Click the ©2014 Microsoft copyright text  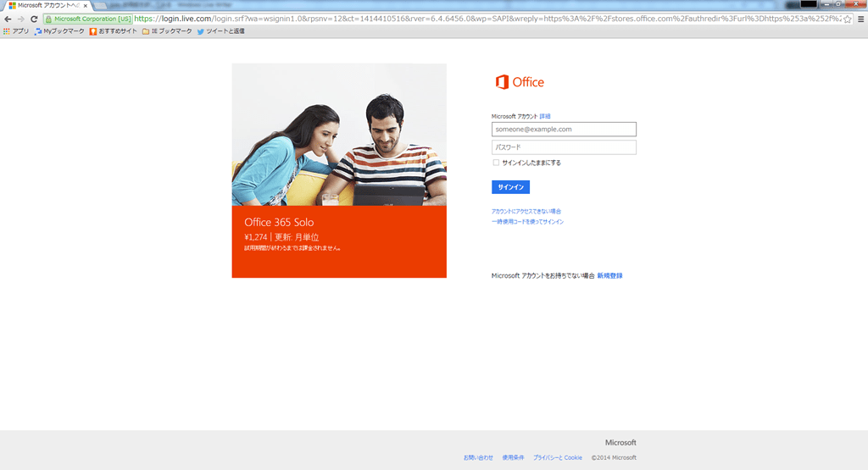point(614,458)
